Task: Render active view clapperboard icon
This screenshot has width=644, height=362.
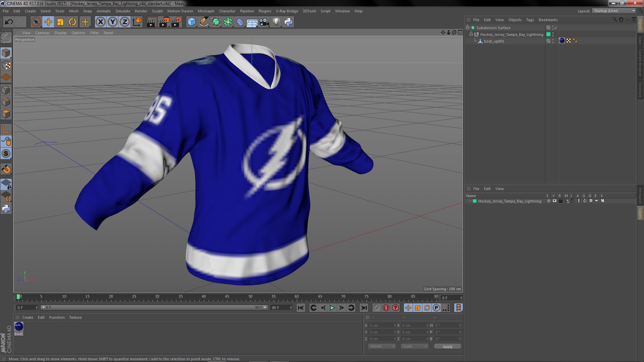Action: click(152, 22)
